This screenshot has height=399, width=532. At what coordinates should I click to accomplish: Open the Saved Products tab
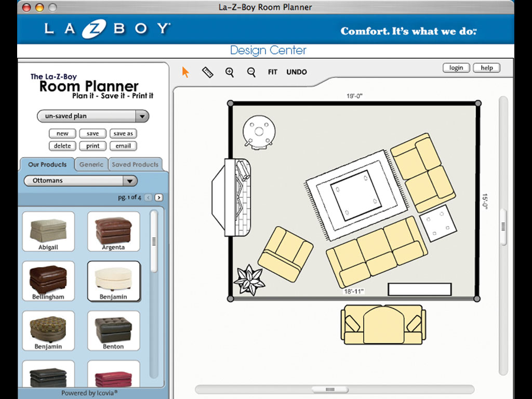tap(135, 165)
